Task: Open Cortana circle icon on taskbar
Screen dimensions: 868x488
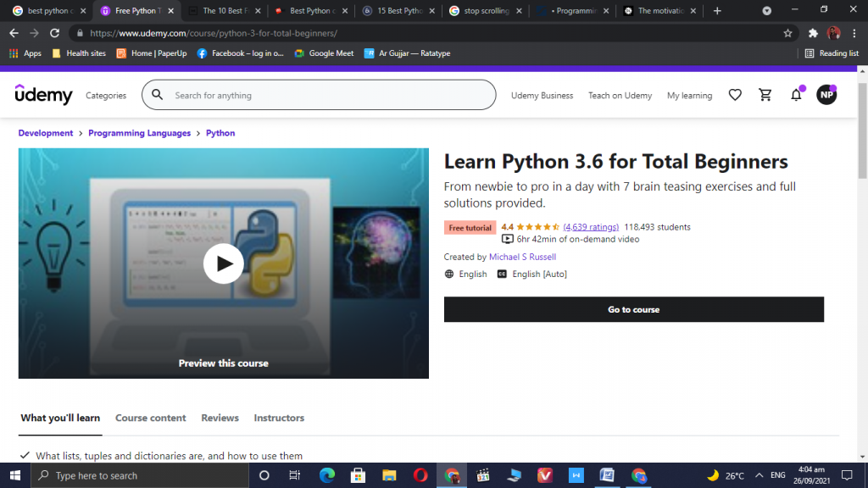Action: point(264,475)
